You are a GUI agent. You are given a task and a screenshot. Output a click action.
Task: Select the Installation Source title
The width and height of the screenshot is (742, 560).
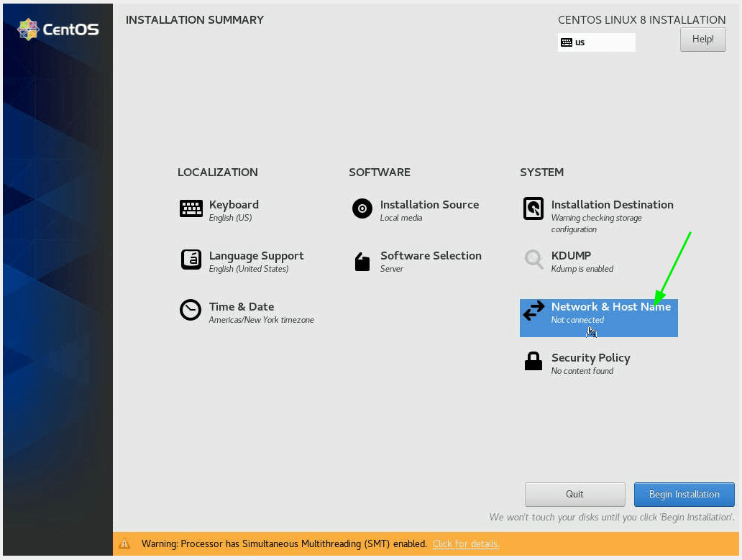pyautogui.click(x=429, y=204)
